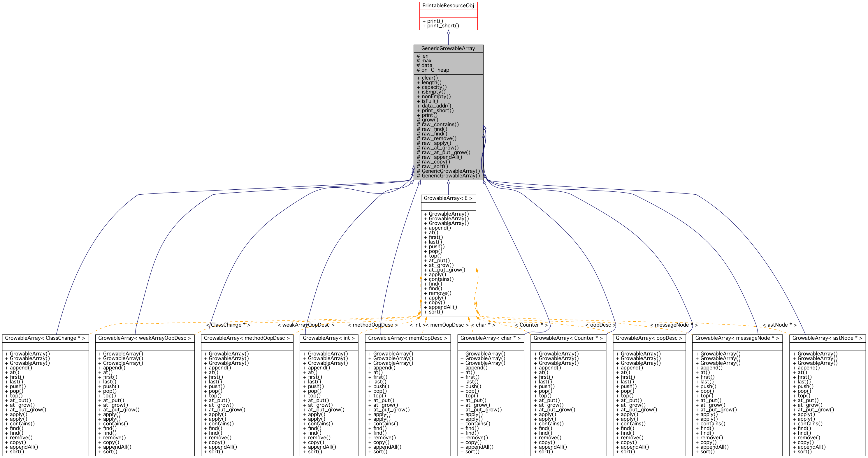Click the < weakArrayOopDesc > edge label
This screenshot has height=458, width=868.
pos(306,325)
